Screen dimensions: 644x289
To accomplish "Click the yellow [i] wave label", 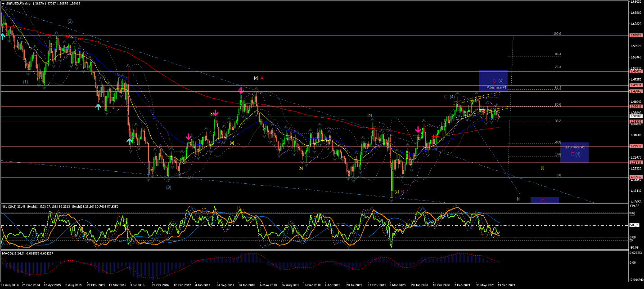I will (x=518, y=198).
